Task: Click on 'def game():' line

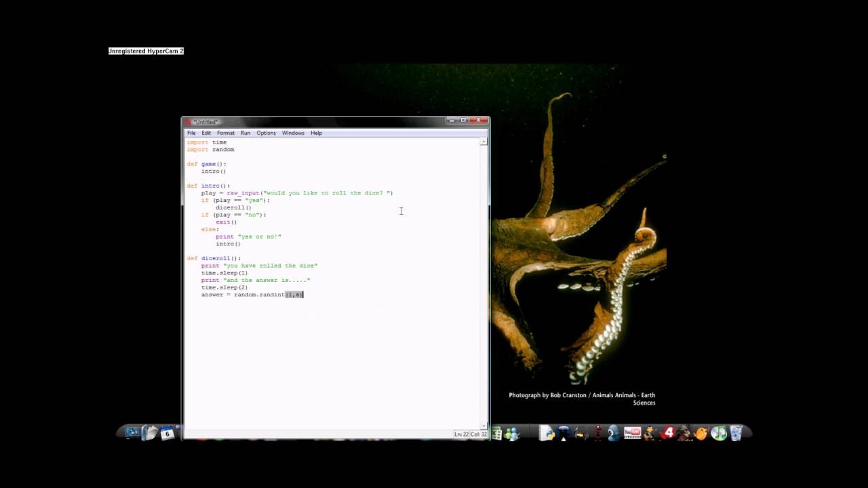Action: [x=207, y=164]
